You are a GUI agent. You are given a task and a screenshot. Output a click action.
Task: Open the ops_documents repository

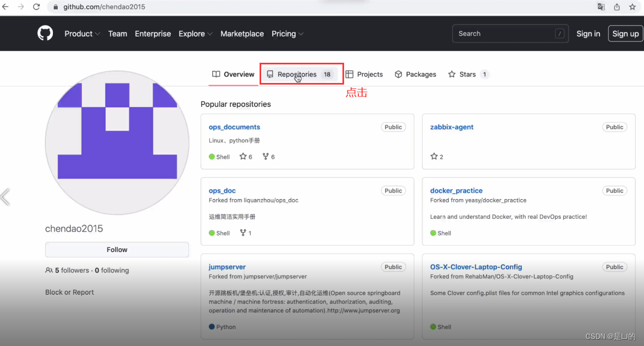(234, 127)
